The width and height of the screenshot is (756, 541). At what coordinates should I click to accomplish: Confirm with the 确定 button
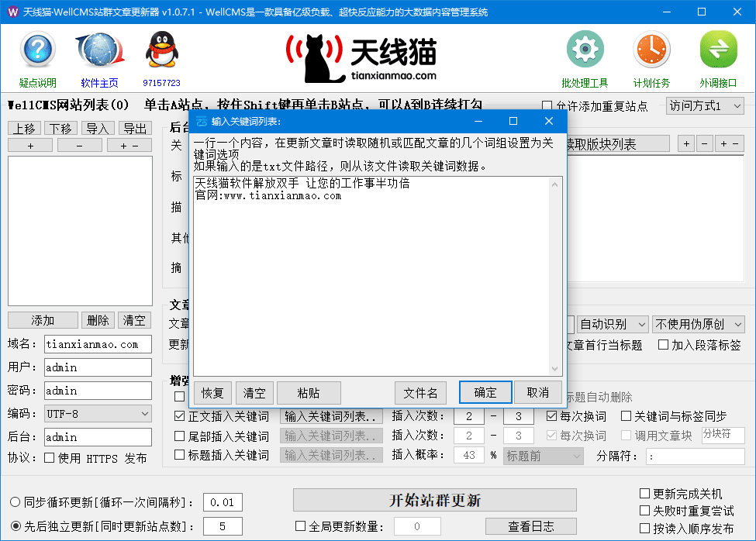(485, 393)
